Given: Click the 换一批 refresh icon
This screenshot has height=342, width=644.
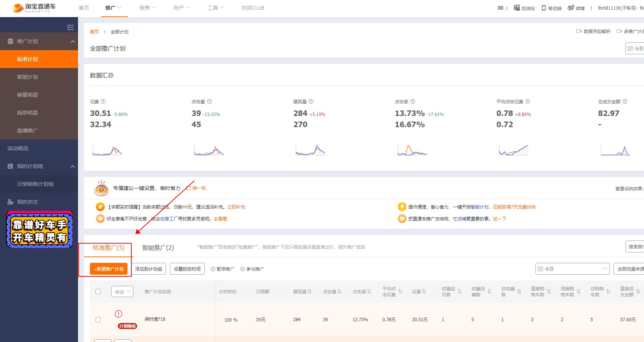Looking at the screenshot, I should click(188, 188).
